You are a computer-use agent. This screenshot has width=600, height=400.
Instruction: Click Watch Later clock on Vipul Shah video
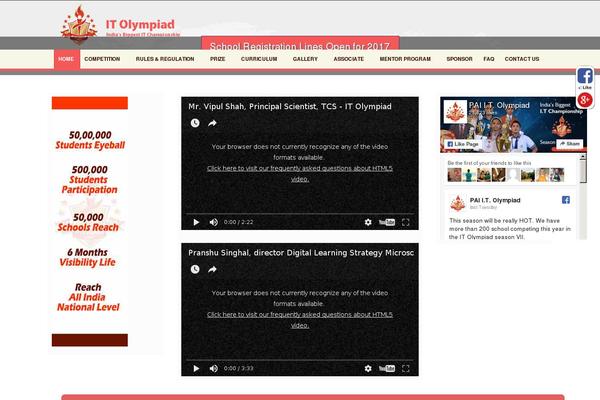[195, 123]
